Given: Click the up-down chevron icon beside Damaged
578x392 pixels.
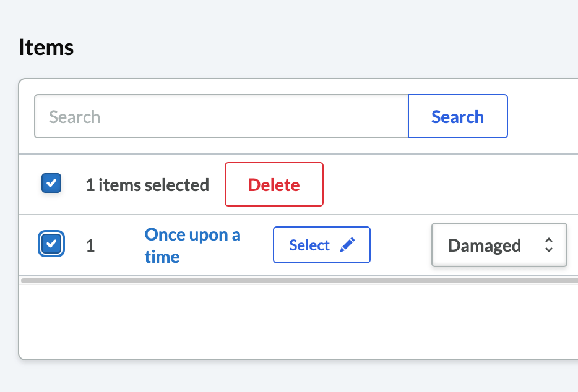Looking at the screenshot, I should coord(549,245).
